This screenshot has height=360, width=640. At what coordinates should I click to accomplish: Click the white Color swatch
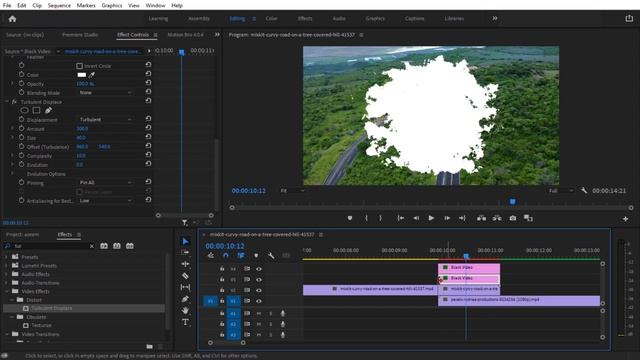(x=82, y=75)
